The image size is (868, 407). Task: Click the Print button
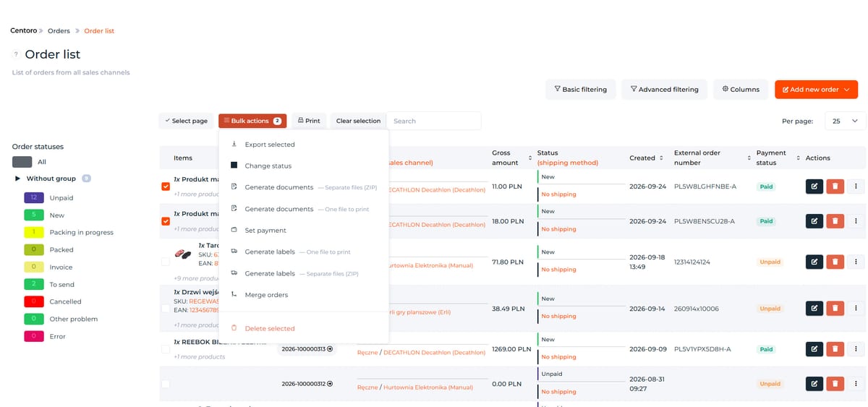(x=309, y=121)
